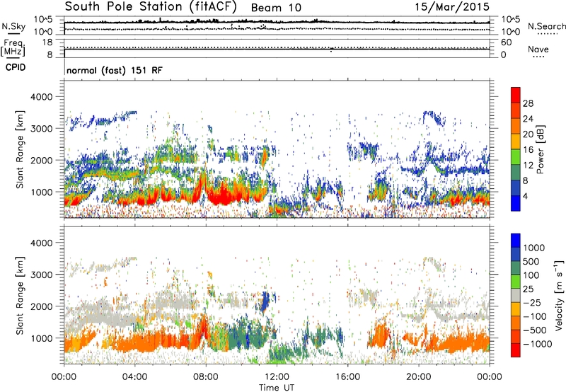Pick the light green 12–16 dB power colorbar segment
The width and height of the screenshot is (566, 392).
pos(516,157)
